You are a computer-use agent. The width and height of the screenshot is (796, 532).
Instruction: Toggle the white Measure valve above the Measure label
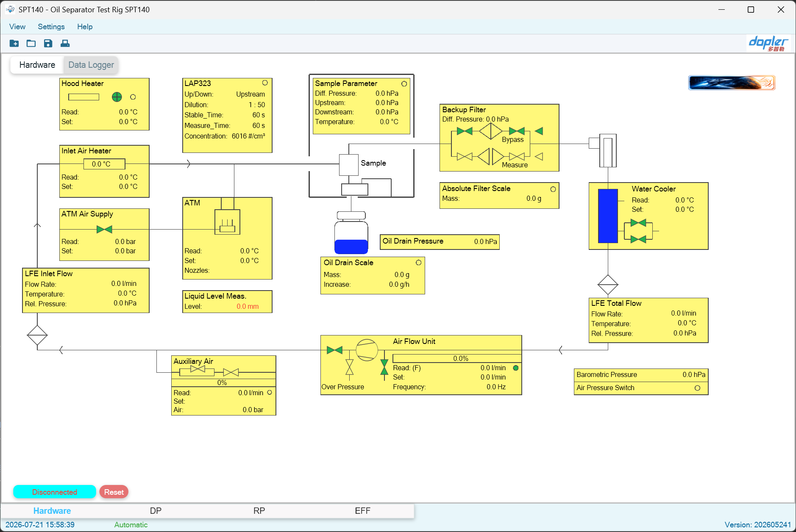click(x=517, y=157)
